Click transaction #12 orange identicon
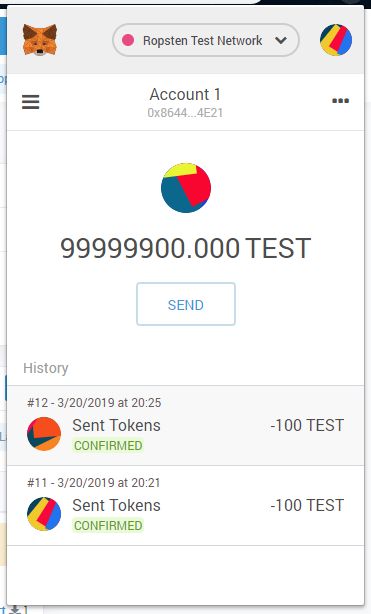371x614 pixels. click(x=44, y=434)
